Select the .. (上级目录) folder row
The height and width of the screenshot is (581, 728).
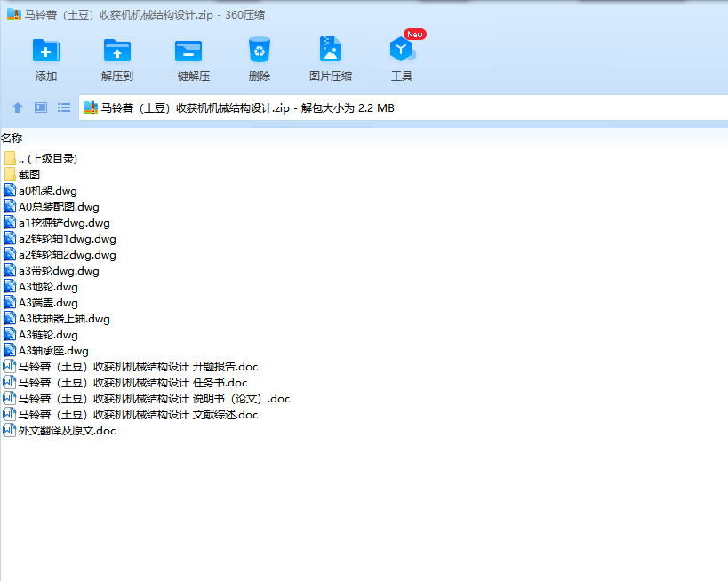(x=48, y=159)
